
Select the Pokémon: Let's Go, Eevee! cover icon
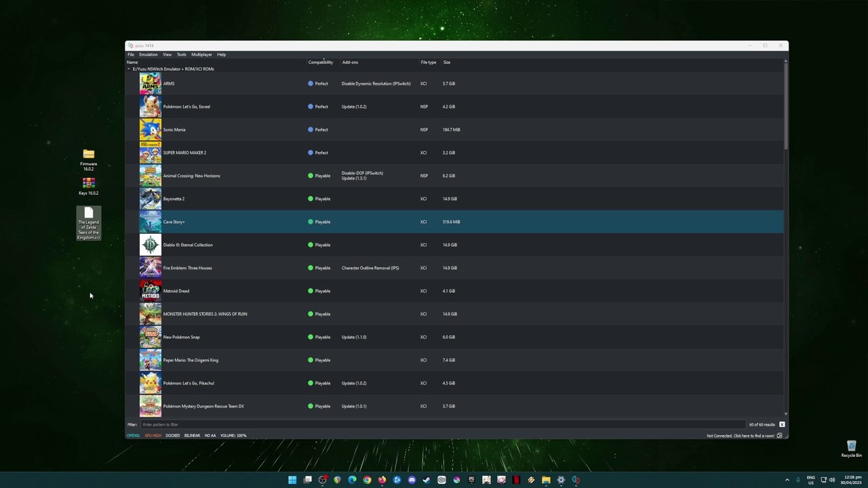click(x=151, y=106)
